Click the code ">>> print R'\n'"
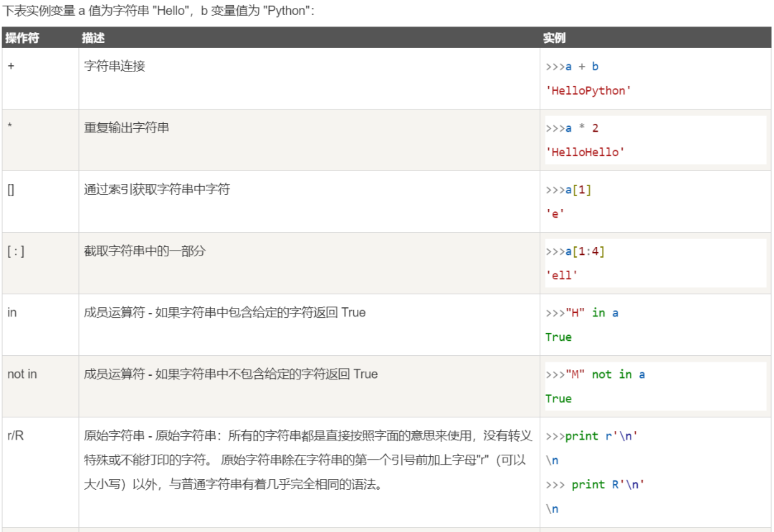This screenshot has width=774, height=532. (595, 485)
